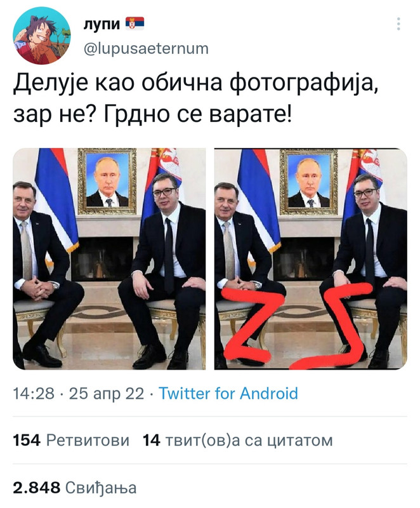Open the @lupusaeternum handle
Image resolution: width=420 pixels, height=508 pixels.
pos(146,49)
